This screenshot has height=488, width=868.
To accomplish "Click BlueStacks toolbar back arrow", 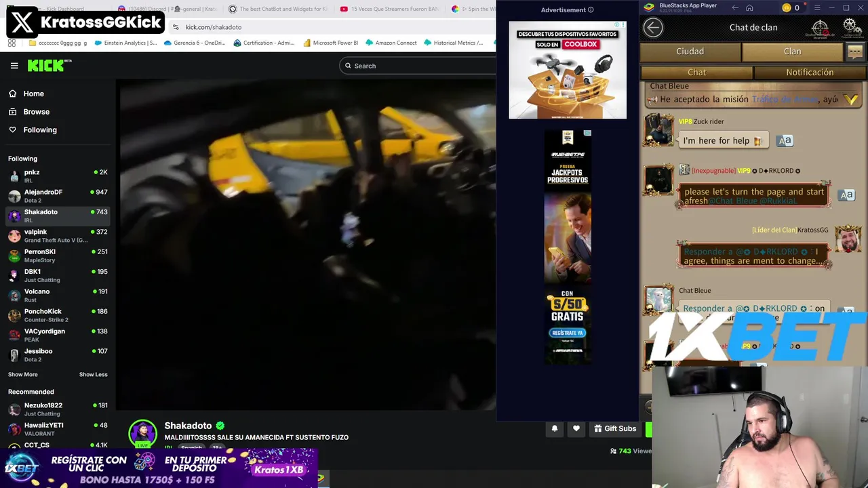I will pos(735,7).
